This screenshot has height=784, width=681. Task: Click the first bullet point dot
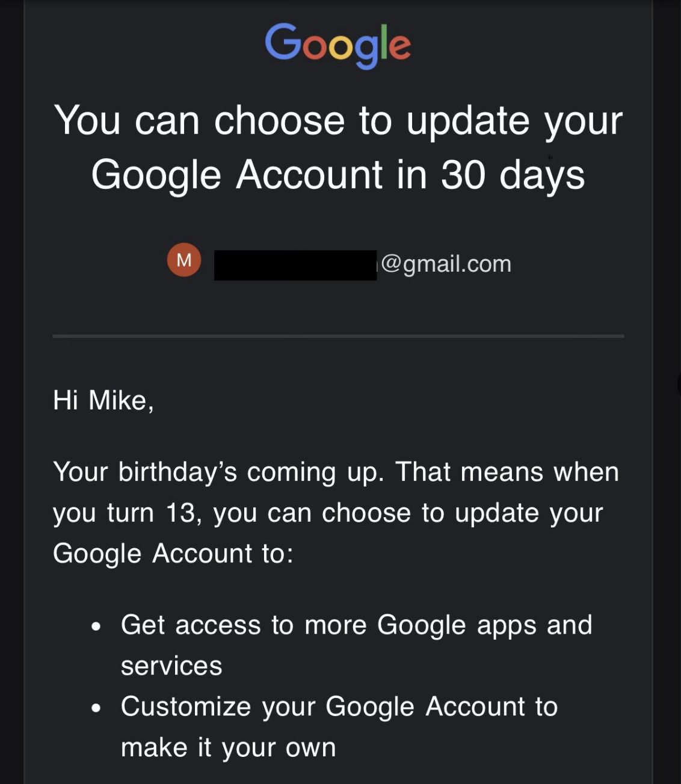(x=96, y=627)
